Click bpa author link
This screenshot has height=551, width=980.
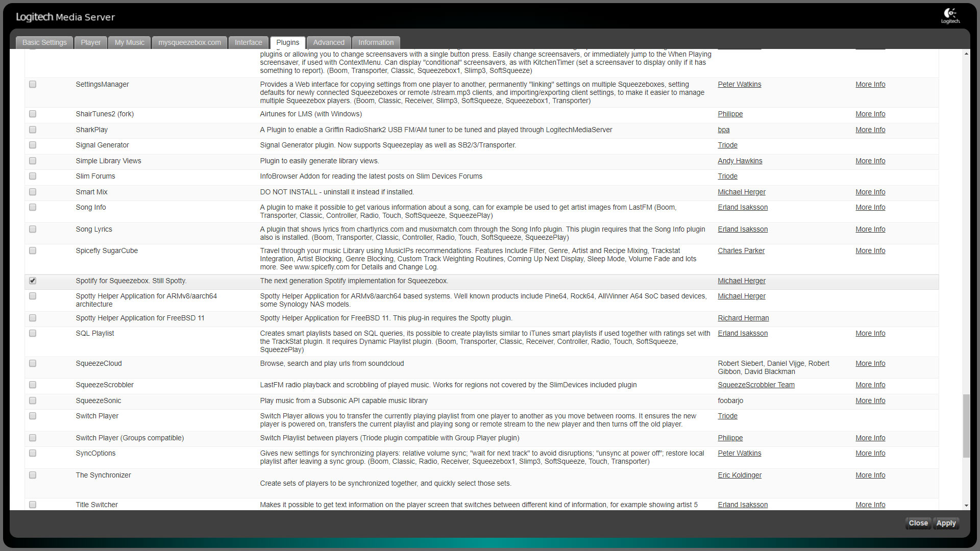[x=723, y=130]
